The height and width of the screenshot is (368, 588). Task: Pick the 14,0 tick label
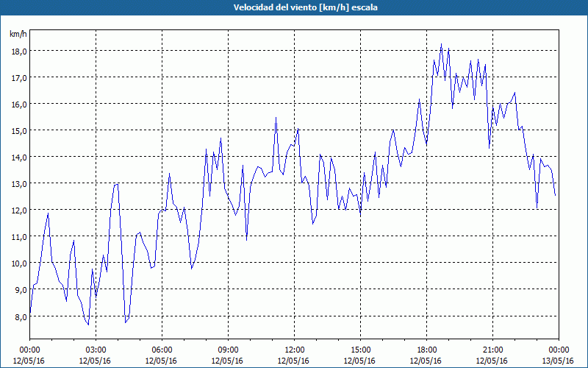pyautogui.click(x=19, y=158)
